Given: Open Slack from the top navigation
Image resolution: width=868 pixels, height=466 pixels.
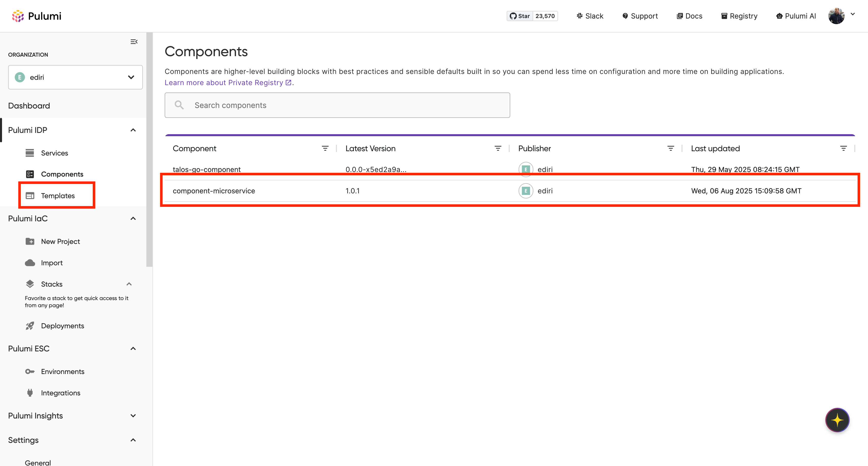Looking at the screenshot, I should [x=590, y=16].
